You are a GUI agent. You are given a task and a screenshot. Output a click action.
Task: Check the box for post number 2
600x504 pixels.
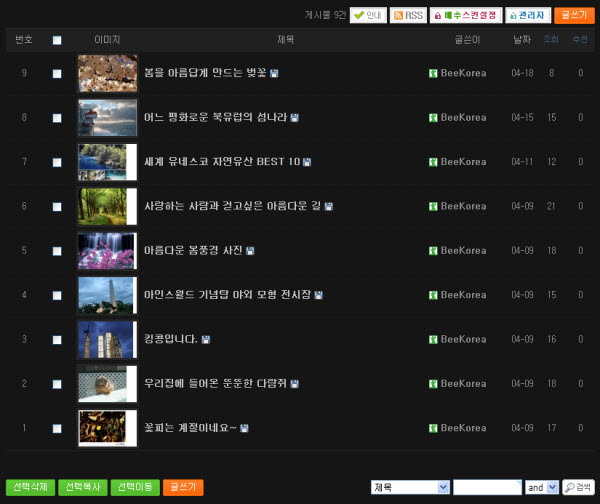(57, 384)
